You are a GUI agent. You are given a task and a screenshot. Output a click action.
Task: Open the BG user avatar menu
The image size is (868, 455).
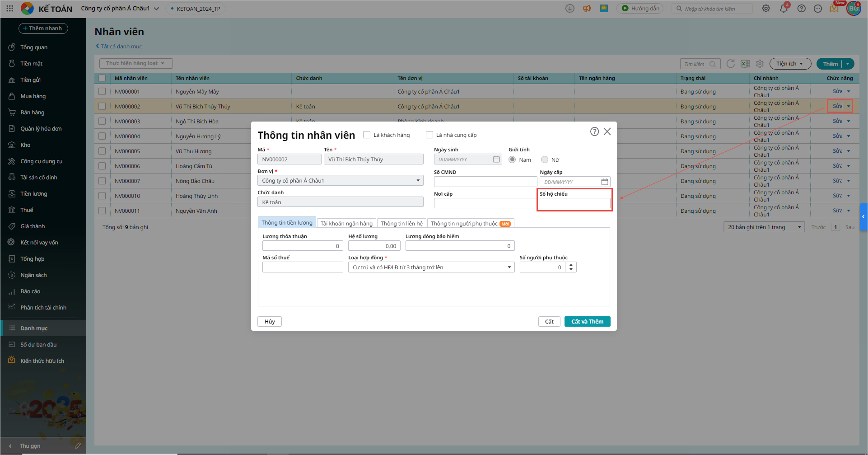point(854,8)
